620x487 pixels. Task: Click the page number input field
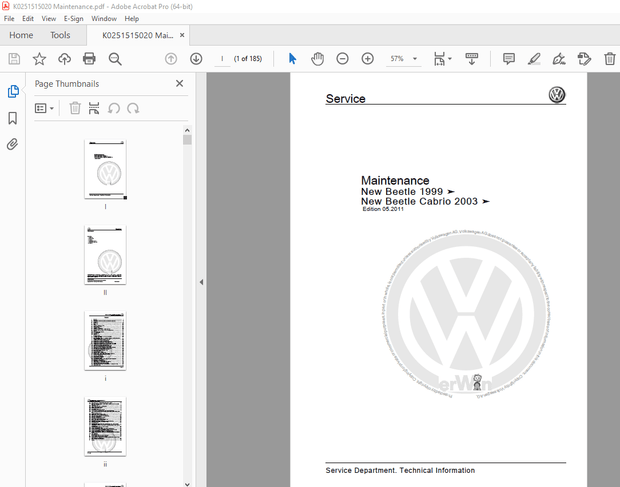[x=222, y=59]
